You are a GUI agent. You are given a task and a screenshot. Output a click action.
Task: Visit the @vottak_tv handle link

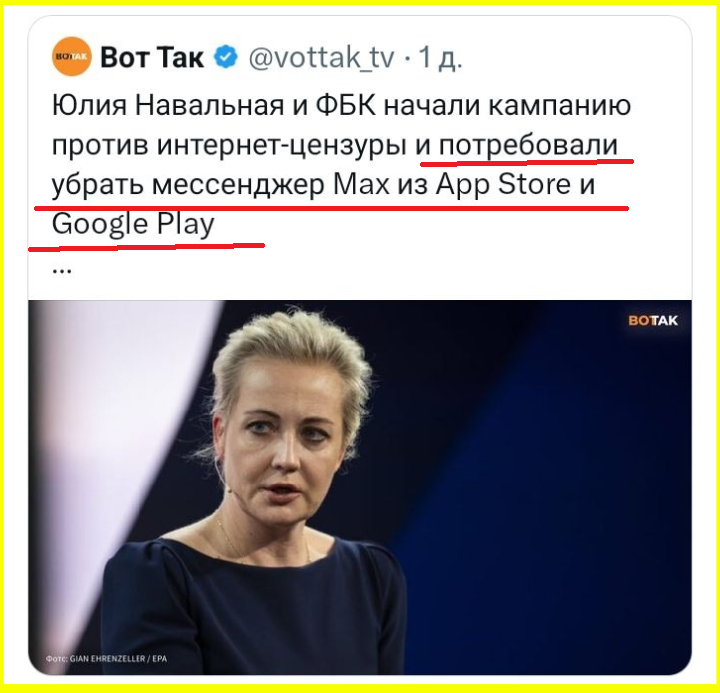321,57
